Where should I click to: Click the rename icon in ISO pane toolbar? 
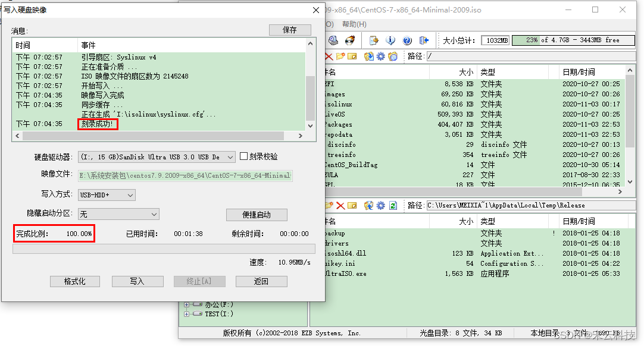(x=352, y=56)
